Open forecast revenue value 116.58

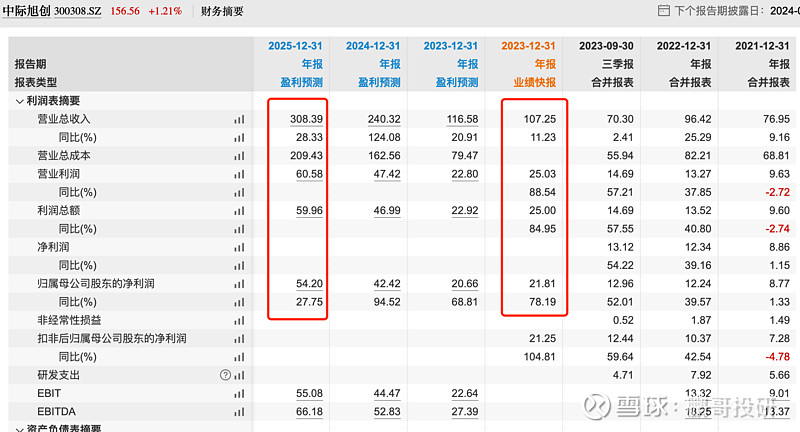click(x=462, y=119)
